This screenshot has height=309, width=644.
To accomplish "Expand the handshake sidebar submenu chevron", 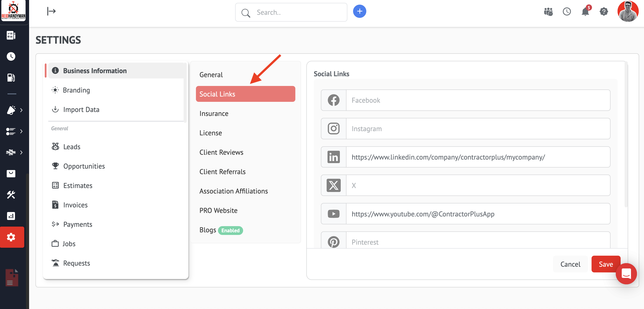I will (x=21, y=152).
